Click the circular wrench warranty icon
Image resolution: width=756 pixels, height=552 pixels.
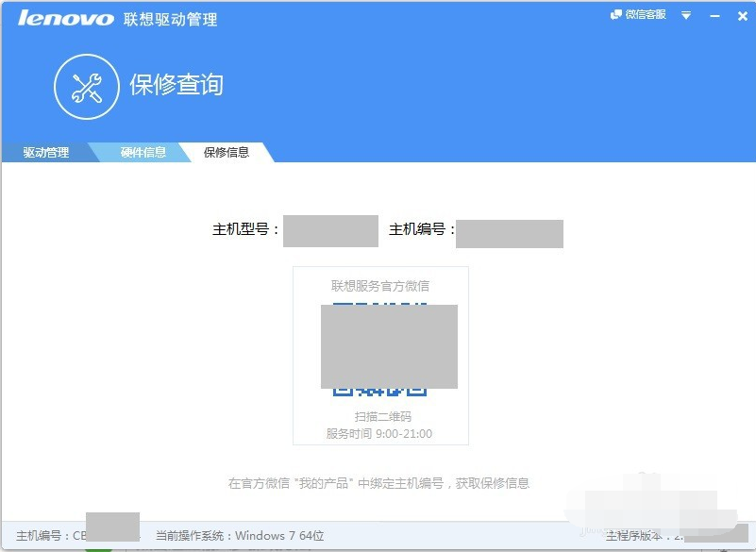coord(86,86)
